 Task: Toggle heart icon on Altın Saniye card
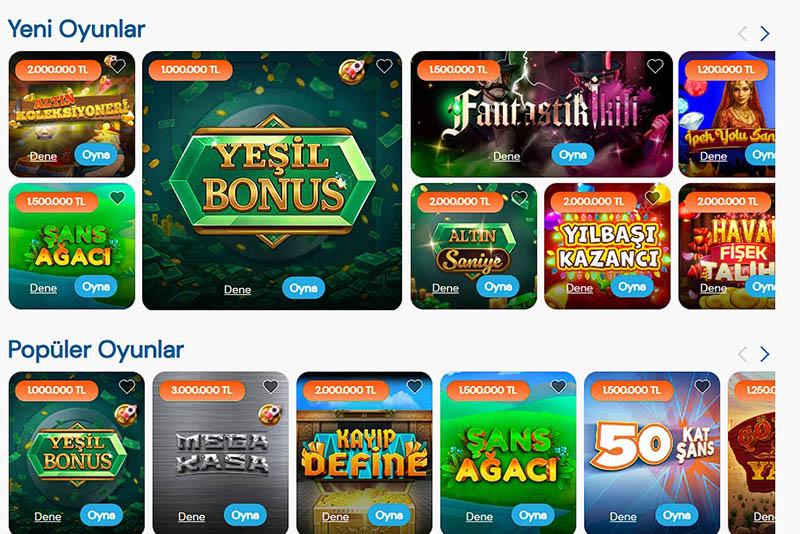tap(519, 198)
